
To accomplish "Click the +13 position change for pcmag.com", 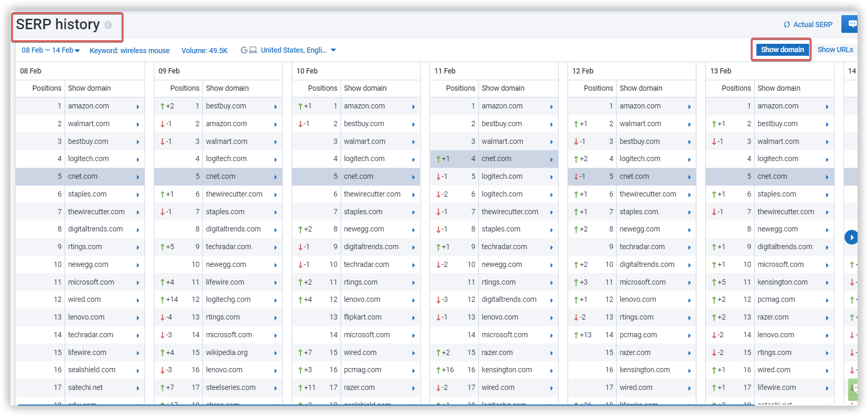I will coord(583,335).
